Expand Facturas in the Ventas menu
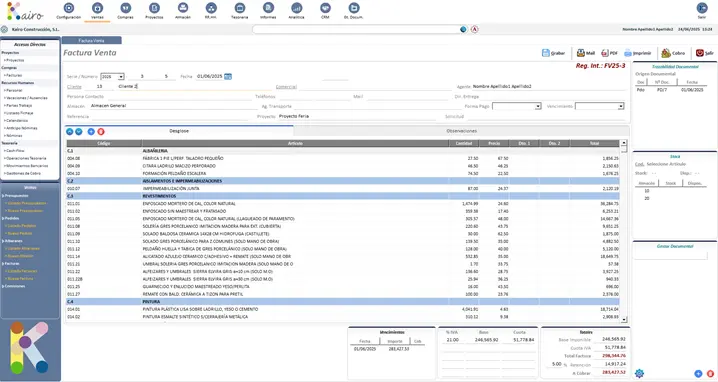718x382 pixels. pos(11,263)
